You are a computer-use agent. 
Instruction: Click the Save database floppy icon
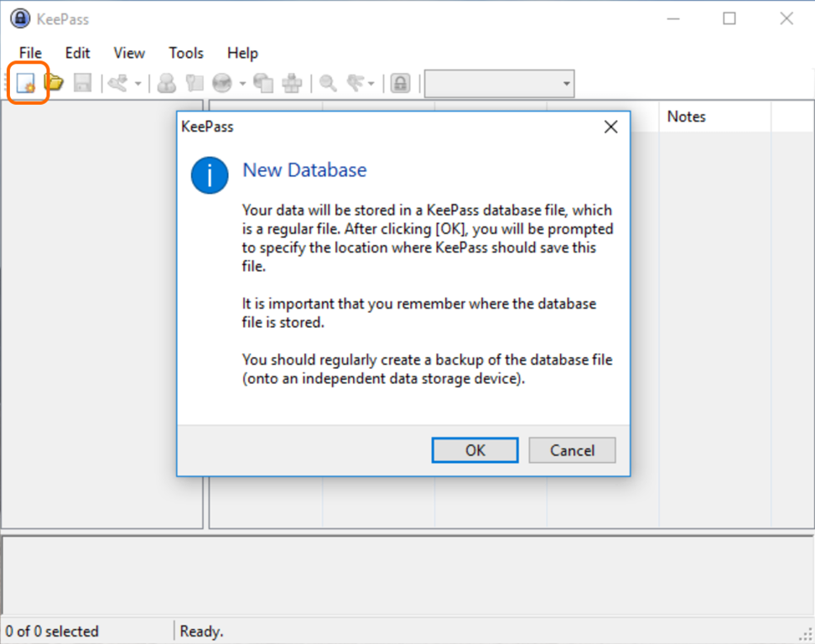click(x=82, y=83)
